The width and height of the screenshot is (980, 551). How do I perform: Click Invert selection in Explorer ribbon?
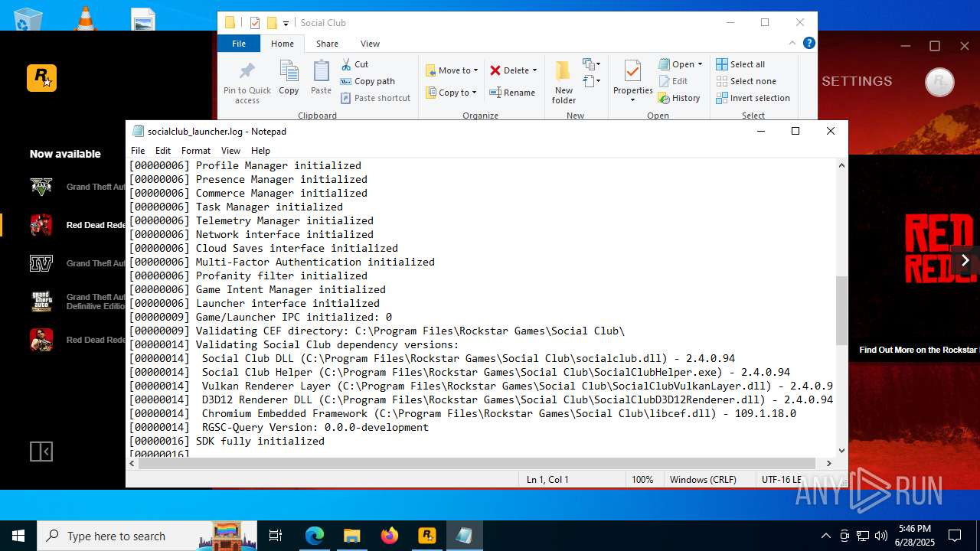(753, 98)
